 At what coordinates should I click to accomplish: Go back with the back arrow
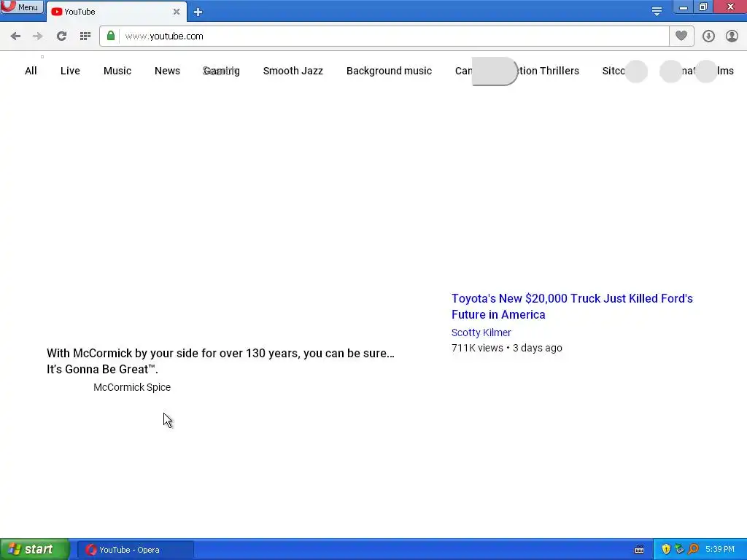coord(15,36)
